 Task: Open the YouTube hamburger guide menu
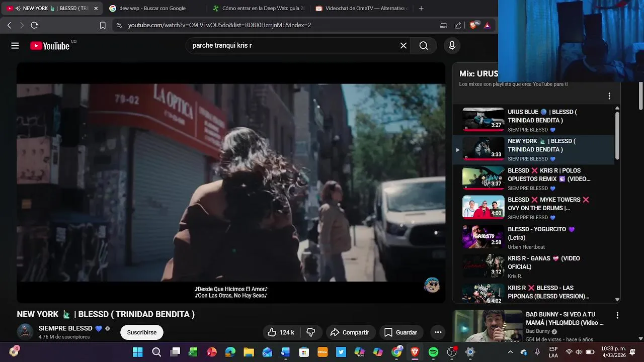(15, 46)
